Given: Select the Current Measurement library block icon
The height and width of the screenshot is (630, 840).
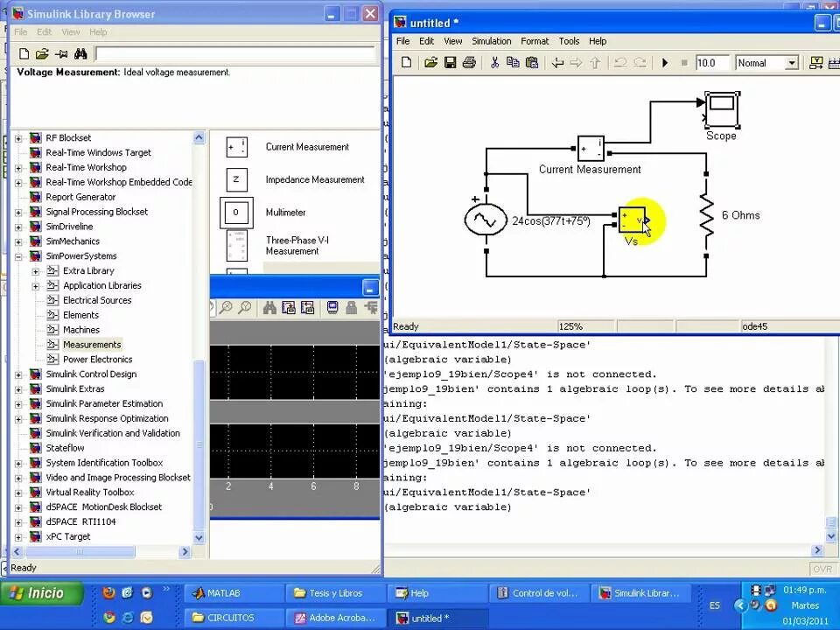Looking at the screenshot, I should (x=236, y=147).
